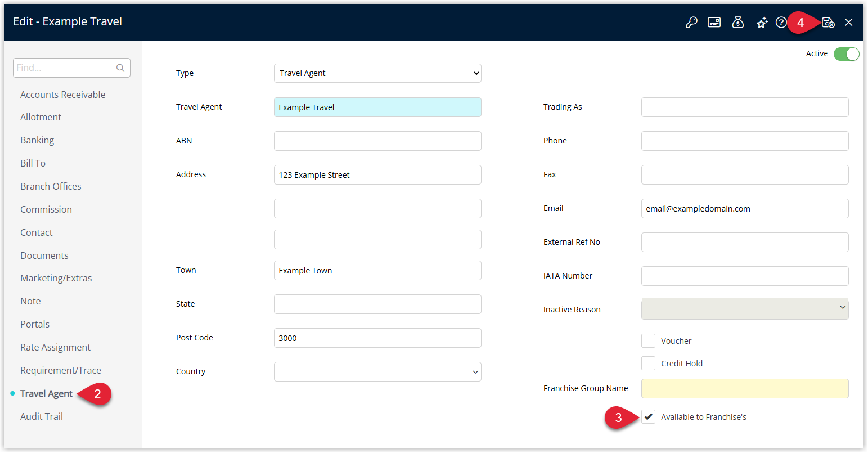Open Documents in the sidebar
The height and width of the screenshot is (453, 868).
[x=44, y=255]
